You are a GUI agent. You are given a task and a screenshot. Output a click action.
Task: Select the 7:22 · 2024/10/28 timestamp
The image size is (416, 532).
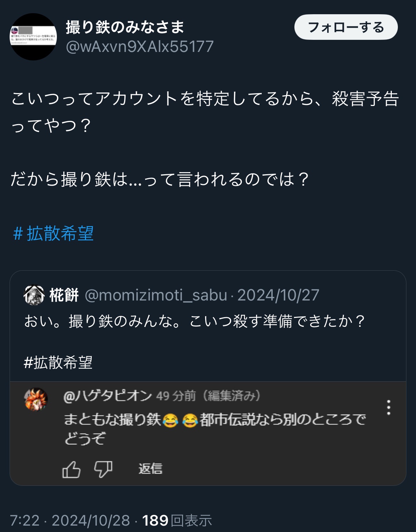pyautogui.click(x=70, y=521)
